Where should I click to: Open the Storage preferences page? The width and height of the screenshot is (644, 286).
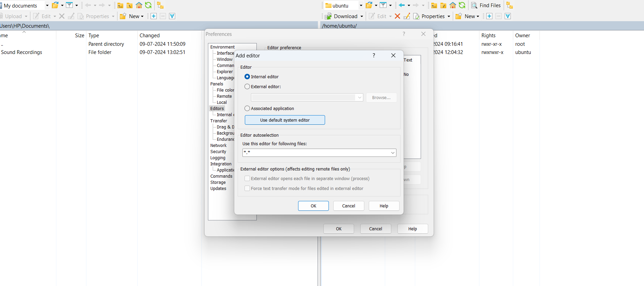coord(218,182)
